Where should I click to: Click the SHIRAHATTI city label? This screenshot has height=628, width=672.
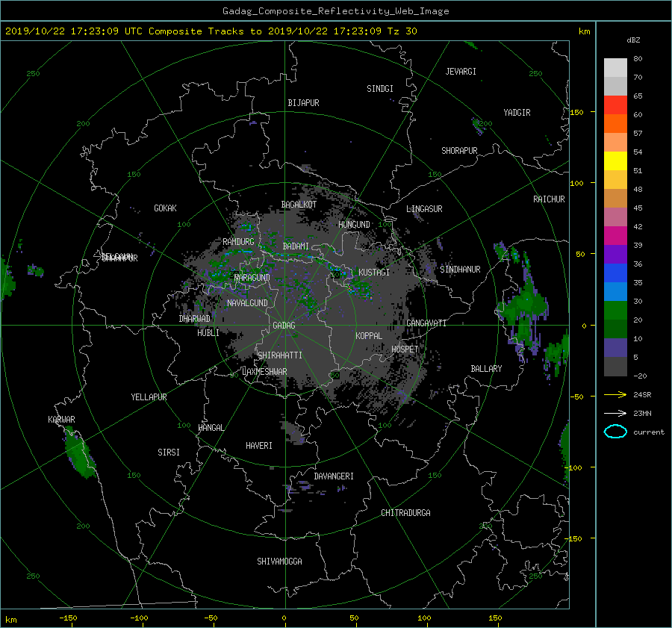point(280,355)
